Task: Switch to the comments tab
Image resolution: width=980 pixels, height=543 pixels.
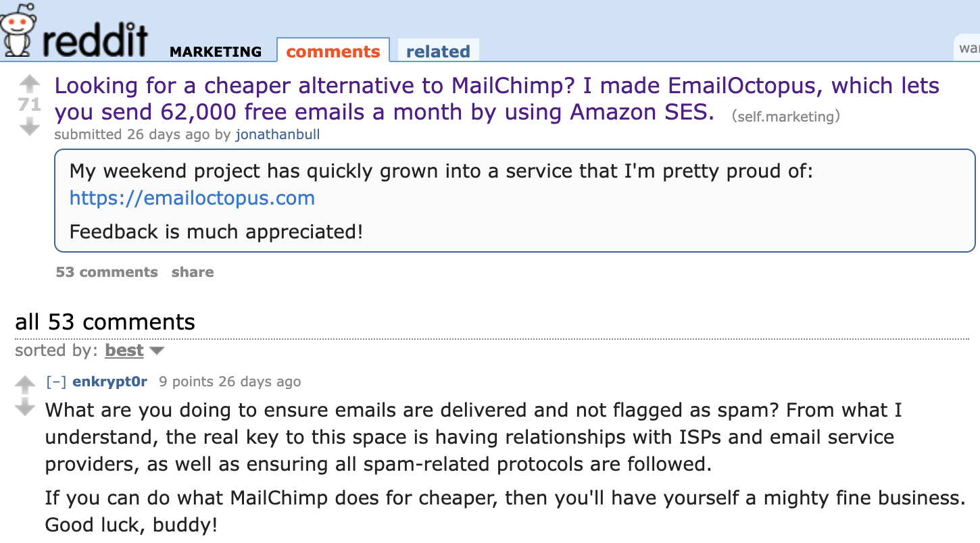Action: (x=333, y=51)
